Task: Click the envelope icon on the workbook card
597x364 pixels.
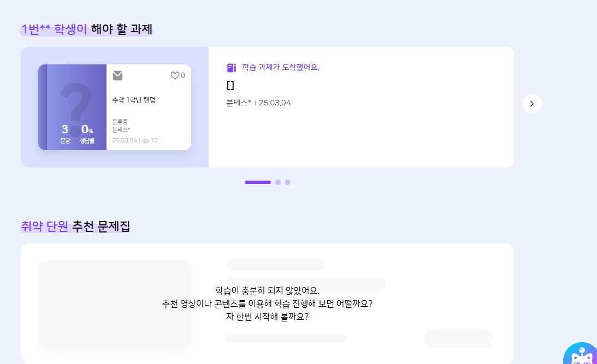Action: (x=117, y=75)
